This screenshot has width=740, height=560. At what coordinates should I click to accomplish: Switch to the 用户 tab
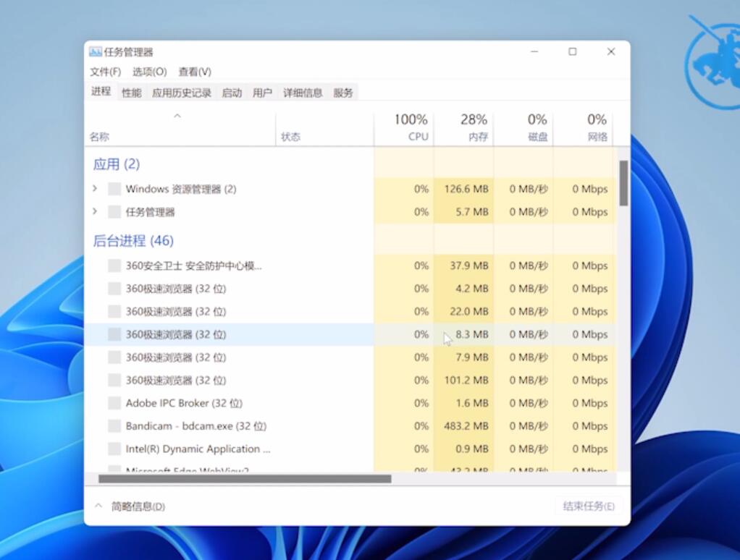coord(262,93)
